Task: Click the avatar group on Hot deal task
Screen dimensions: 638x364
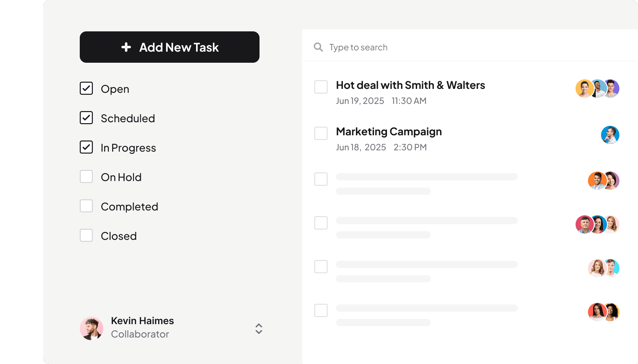Action: coord(597,88)
